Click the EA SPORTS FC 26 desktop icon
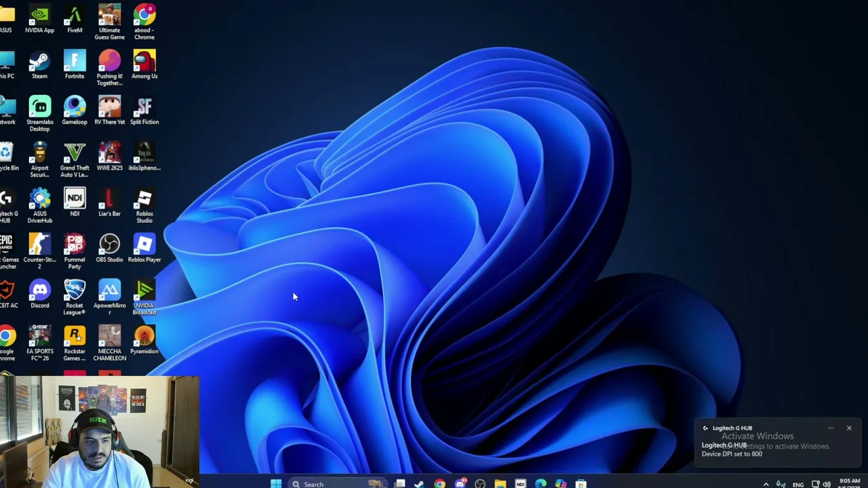This screenshot has width=868, height=488. 39,343
